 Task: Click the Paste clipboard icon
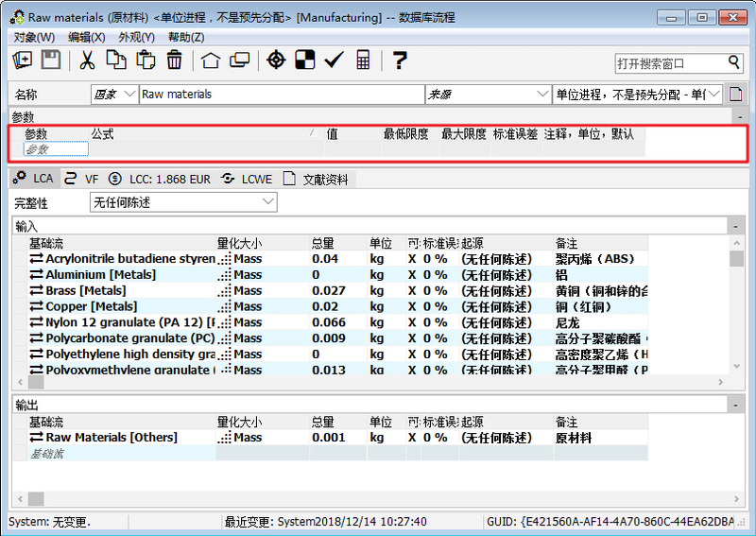pyautogui.click(x=146, y=61)
